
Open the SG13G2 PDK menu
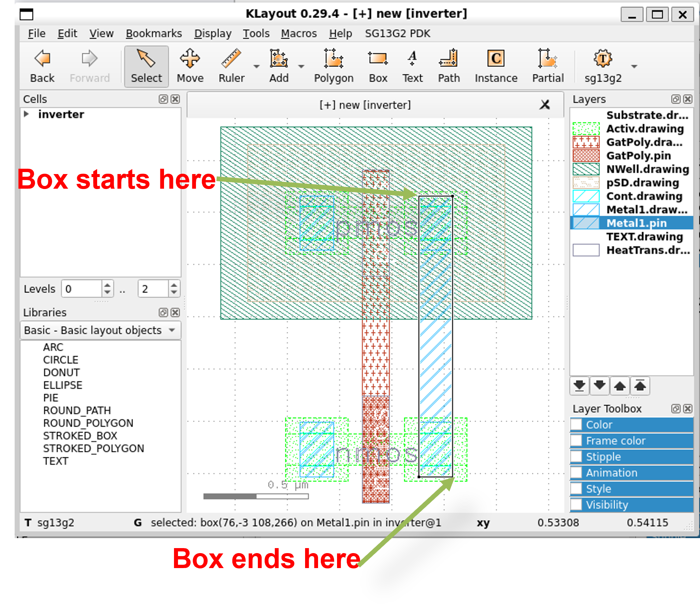[x=397, y=33]
